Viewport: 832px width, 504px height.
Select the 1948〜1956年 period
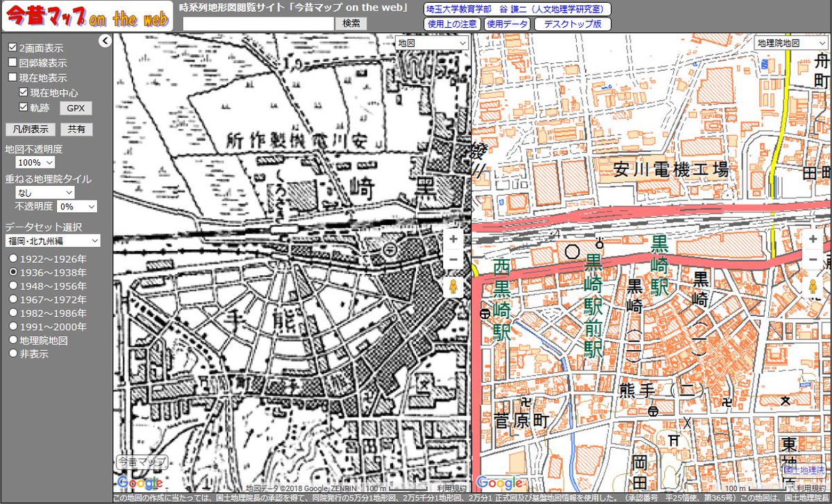(12, 286)
